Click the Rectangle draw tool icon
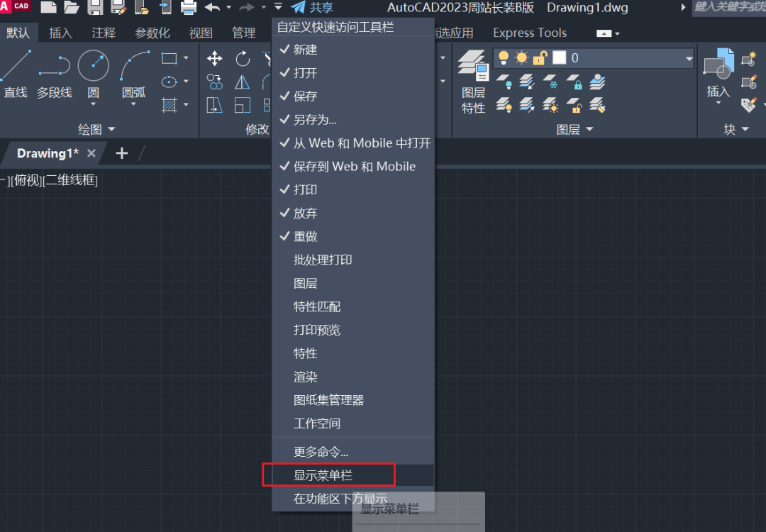The width and height of the screenshot is (766, 532). 169,58
